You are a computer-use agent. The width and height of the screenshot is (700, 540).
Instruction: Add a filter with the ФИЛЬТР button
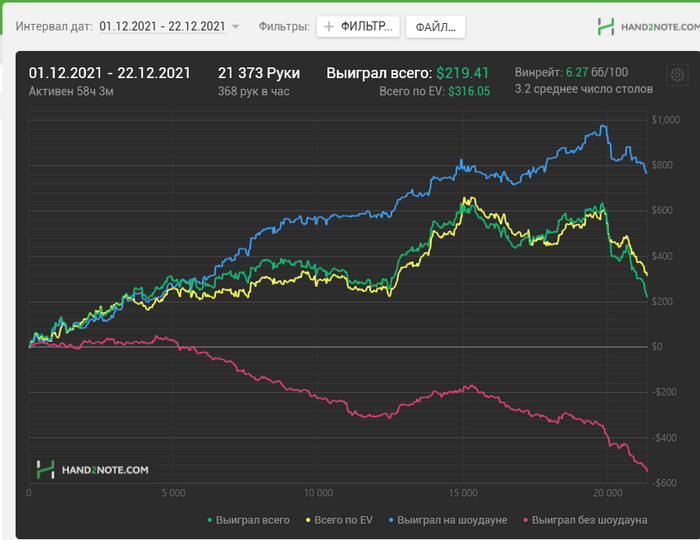click(x=358, y=27)
